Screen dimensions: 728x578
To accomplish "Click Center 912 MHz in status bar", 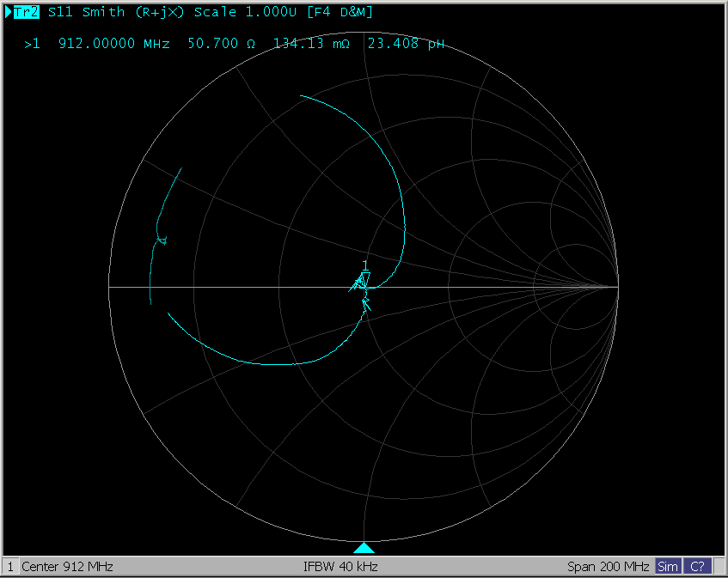I will [x=67, y=567].
